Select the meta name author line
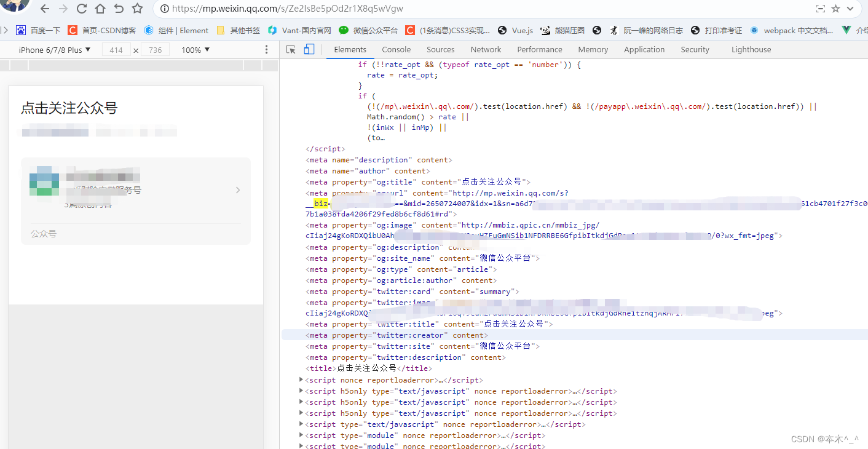868x449 pixels. (x=368, y=171)
